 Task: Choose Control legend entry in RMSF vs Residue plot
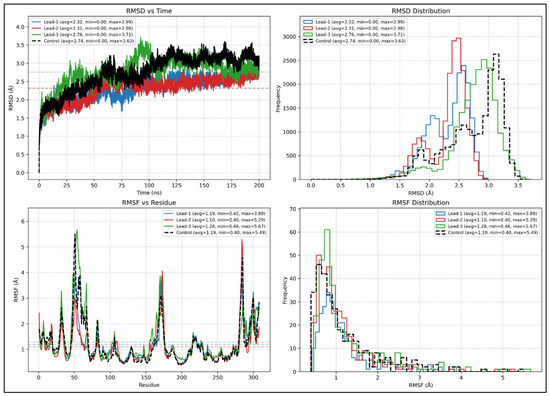pyautogui.click(x=216, y=233)
